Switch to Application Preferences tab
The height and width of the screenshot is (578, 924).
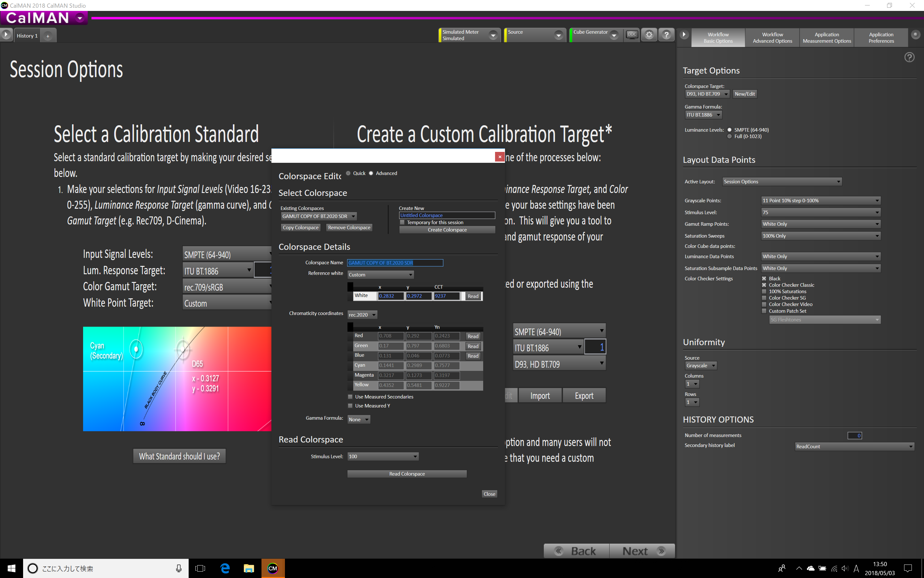pos(881,38)
